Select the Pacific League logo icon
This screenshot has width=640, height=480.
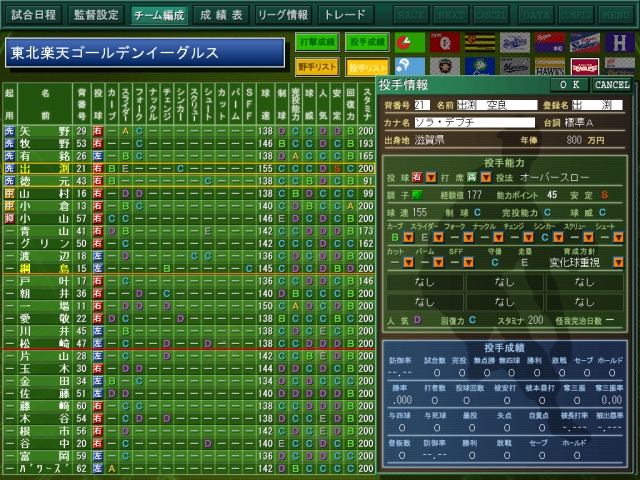coord(409,66)
